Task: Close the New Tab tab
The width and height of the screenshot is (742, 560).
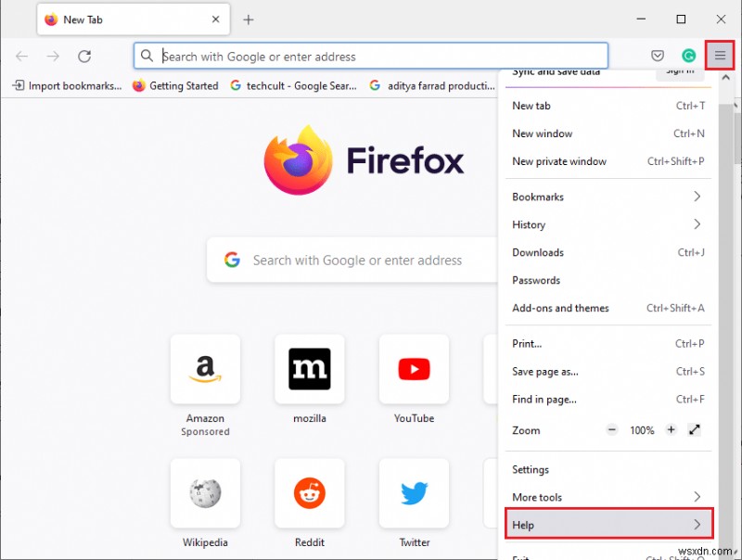Action: (x=215, y=19)
